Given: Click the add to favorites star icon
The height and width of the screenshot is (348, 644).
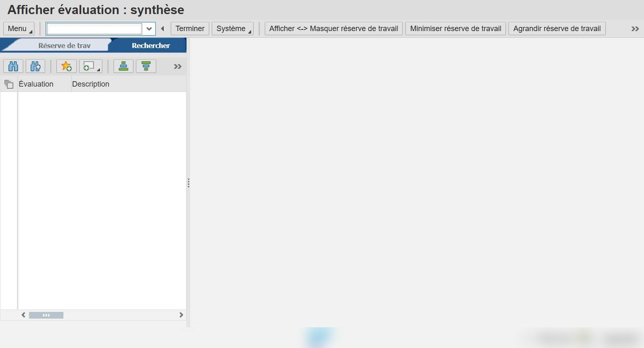Looking at the screenshot, I should [x=66, y=66].
